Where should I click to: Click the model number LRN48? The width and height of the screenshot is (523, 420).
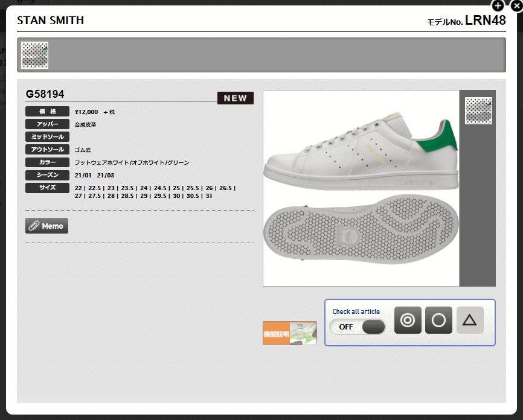click(486, 21)
